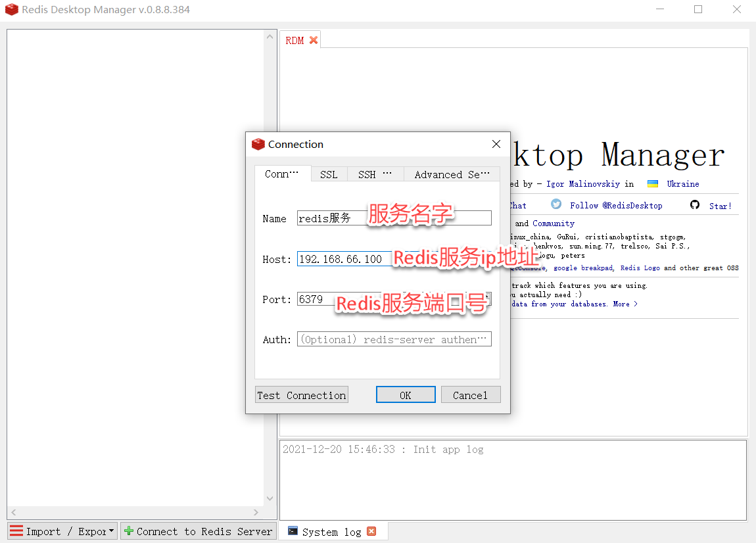The width and height of the screenshot is (756, 543).
Task: Click the More > link
Action: coord(625,304)
